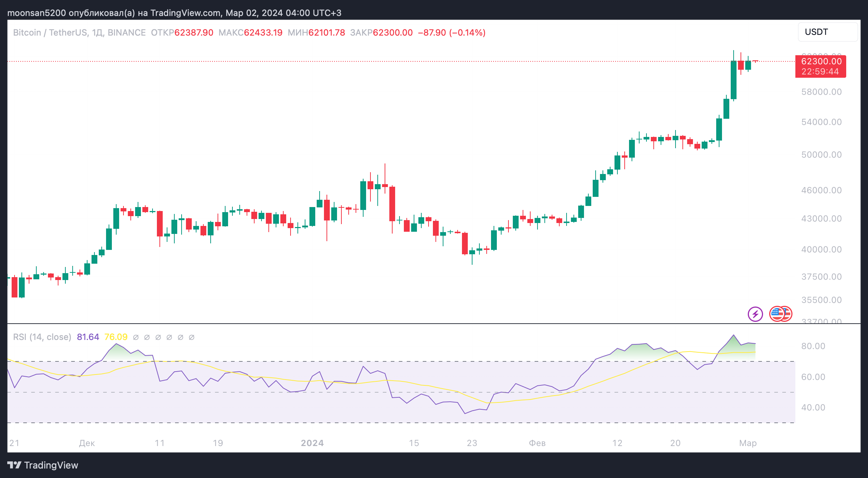Click the 46000.00 price axis label
Screen dimensions: 868x478
(x=822, y=190)
